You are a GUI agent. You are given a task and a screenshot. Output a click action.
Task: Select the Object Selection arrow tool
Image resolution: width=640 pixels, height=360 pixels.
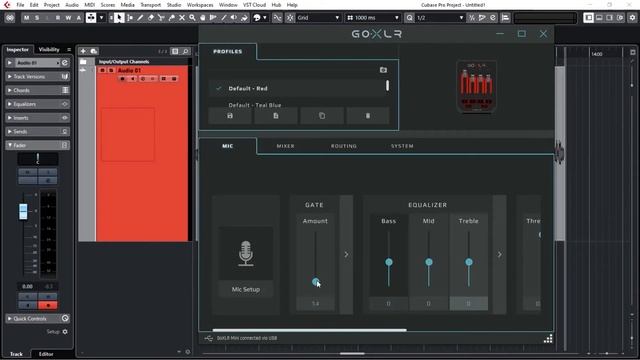tap(119, 18)
